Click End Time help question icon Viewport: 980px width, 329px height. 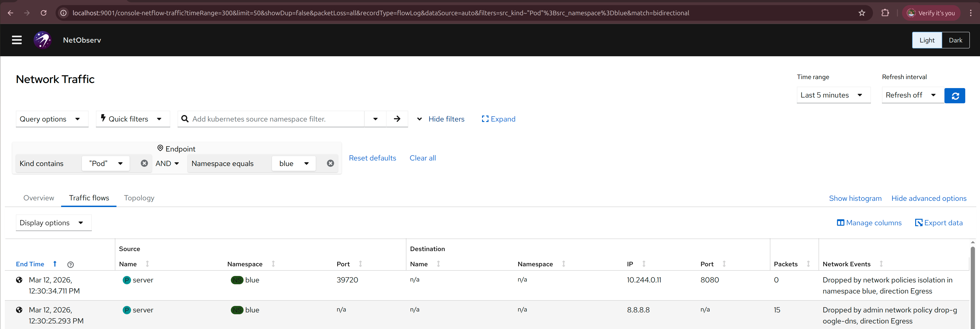70,264
